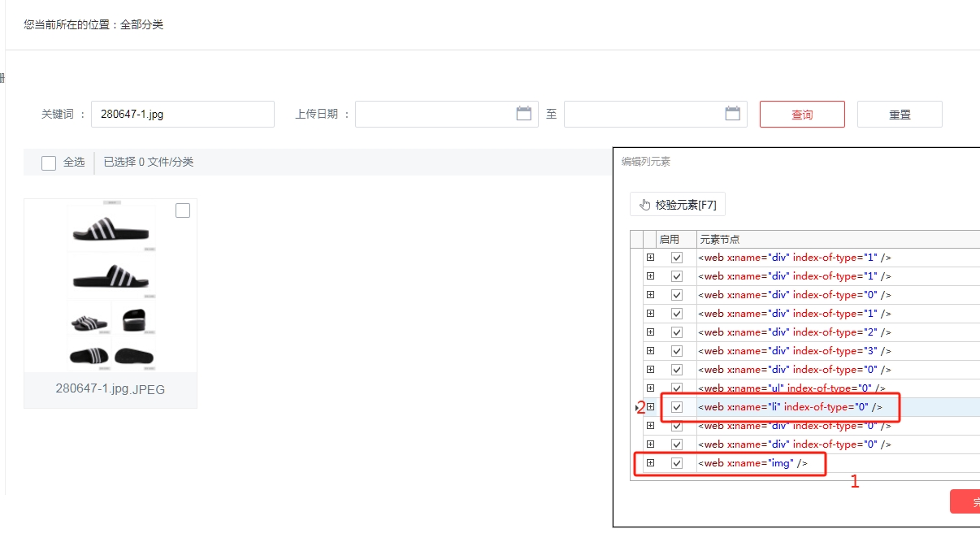
Task: Click the keyword input containing 280647-1.jpg
Action: [183, 115]
